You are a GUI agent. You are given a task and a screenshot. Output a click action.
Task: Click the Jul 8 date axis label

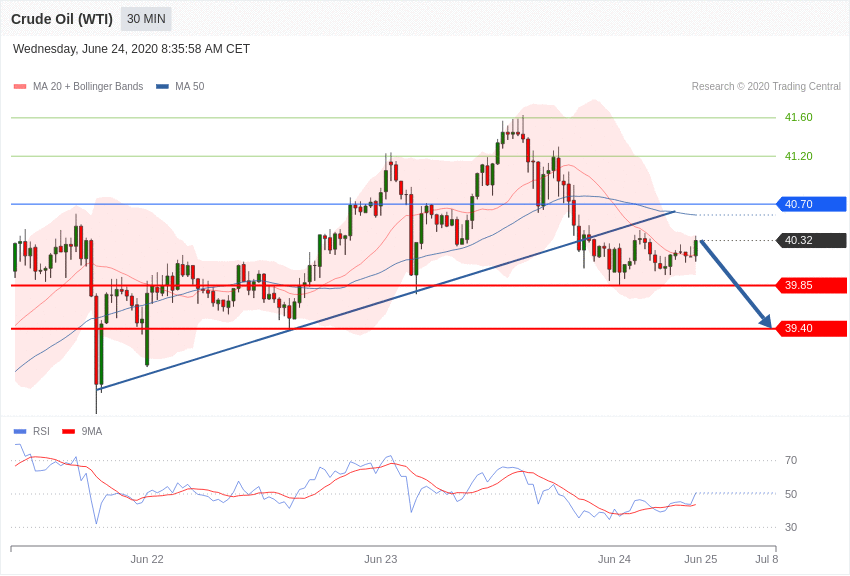point(767,559)
